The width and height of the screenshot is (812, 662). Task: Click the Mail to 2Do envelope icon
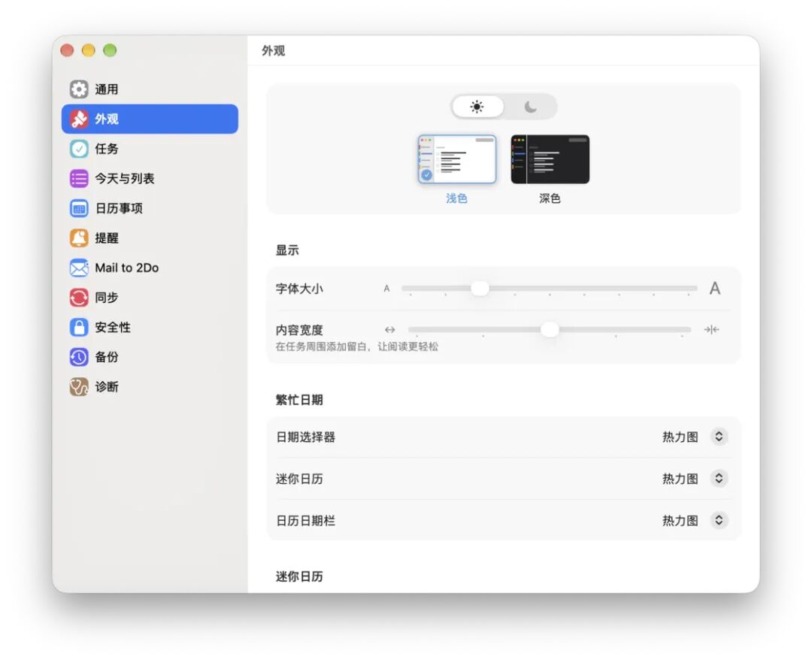click(x=79, y=268)
